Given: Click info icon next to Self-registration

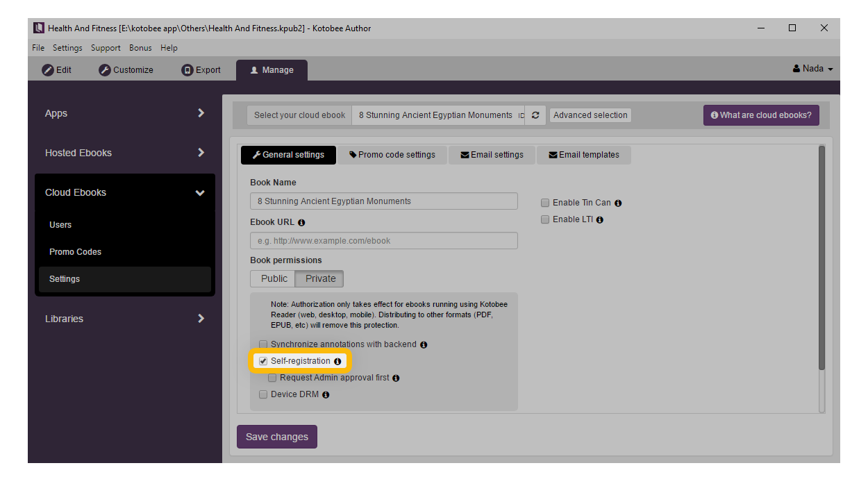Looking at the screenshot, I should [337, 362].
